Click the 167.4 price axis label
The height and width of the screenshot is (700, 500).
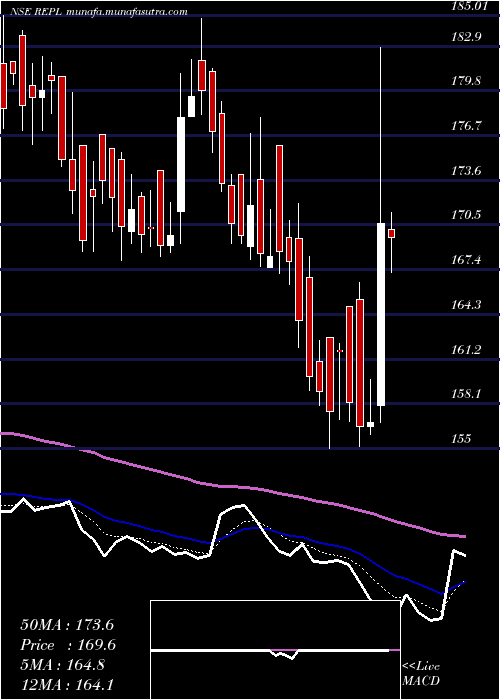coord(466,259)
